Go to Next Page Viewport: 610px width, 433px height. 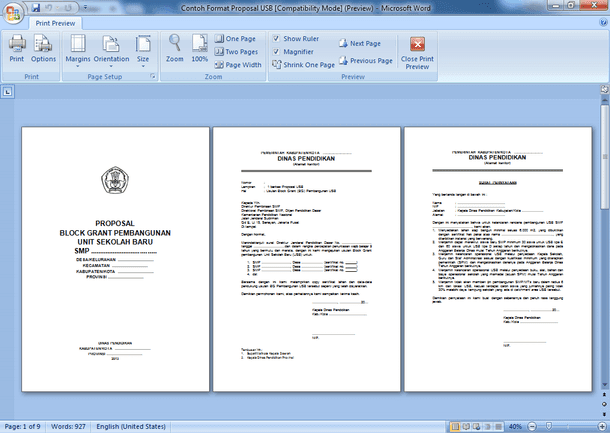(x=360, y=44)
